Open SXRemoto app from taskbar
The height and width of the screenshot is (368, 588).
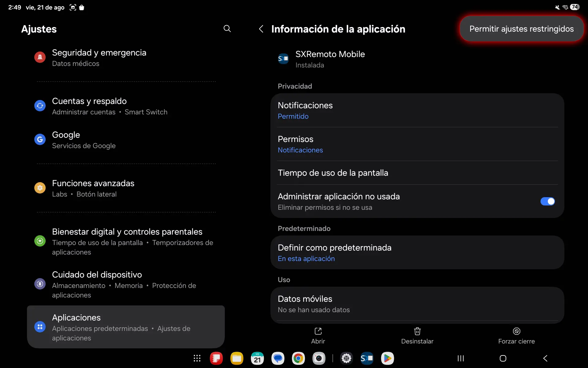[x=367, y=358]
